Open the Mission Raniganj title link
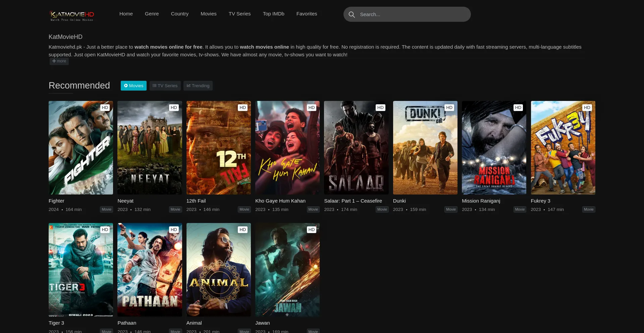Image resolution: width=644 pixels, height=333 pixels. tap(481, 201)
